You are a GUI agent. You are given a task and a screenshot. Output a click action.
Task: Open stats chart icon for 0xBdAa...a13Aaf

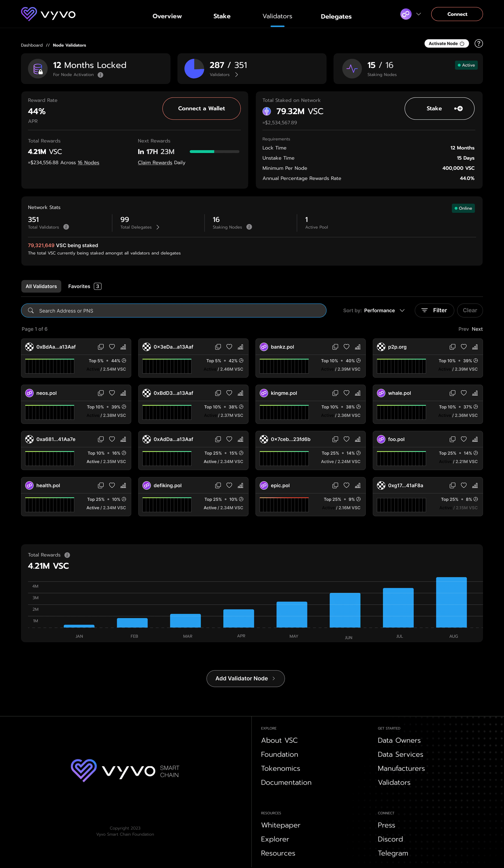coord(123,347)
